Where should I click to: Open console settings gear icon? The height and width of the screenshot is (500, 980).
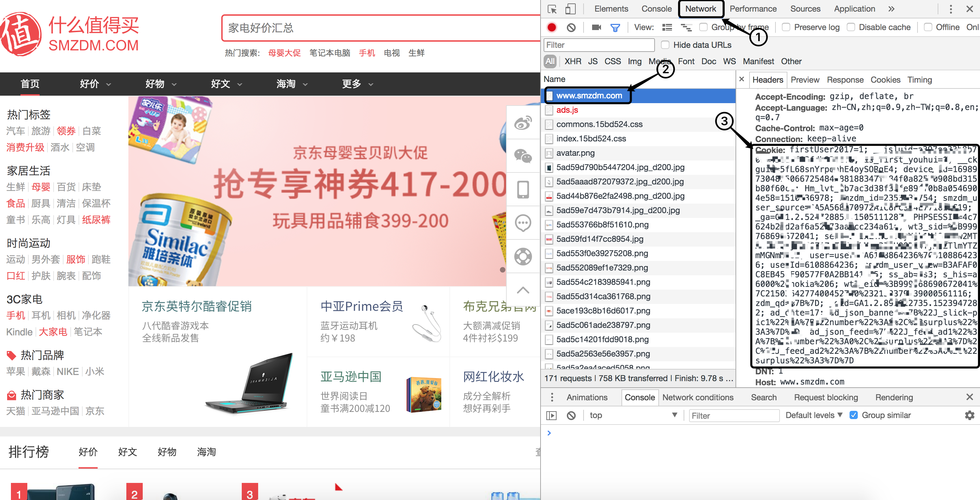(x=969, y=415)
